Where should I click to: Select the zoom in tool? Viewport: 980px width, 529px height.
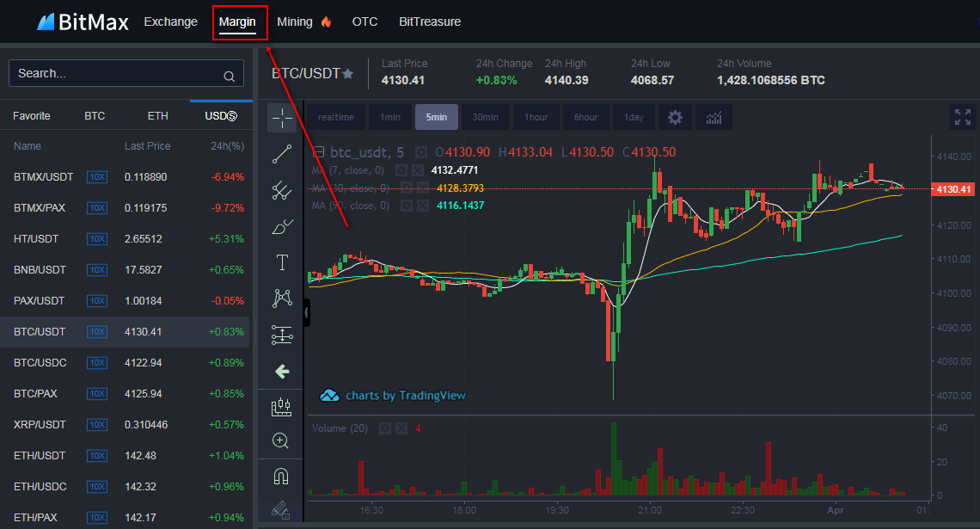click(280, 440)
